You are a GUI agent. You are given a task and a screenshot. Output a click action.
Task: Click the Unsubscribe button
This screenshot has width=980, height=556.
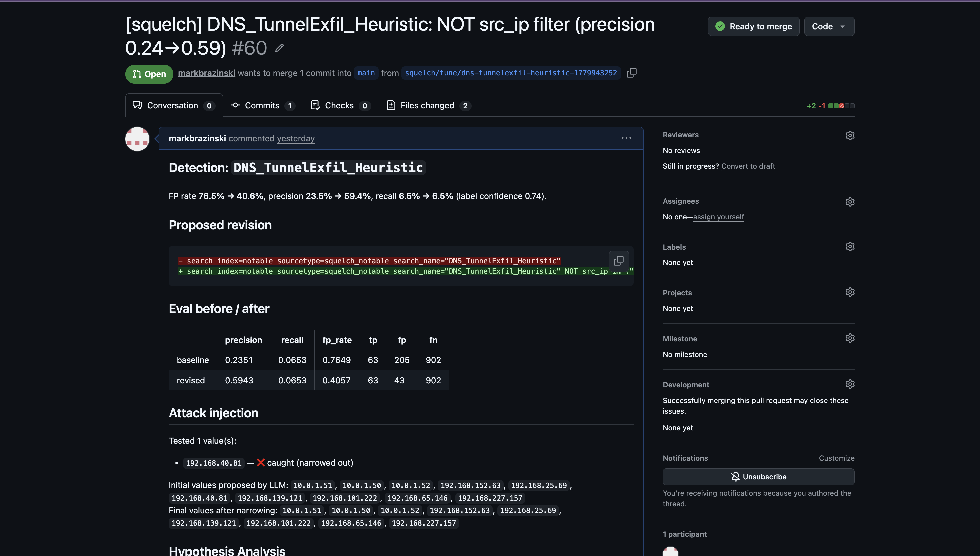pos(759,477)
